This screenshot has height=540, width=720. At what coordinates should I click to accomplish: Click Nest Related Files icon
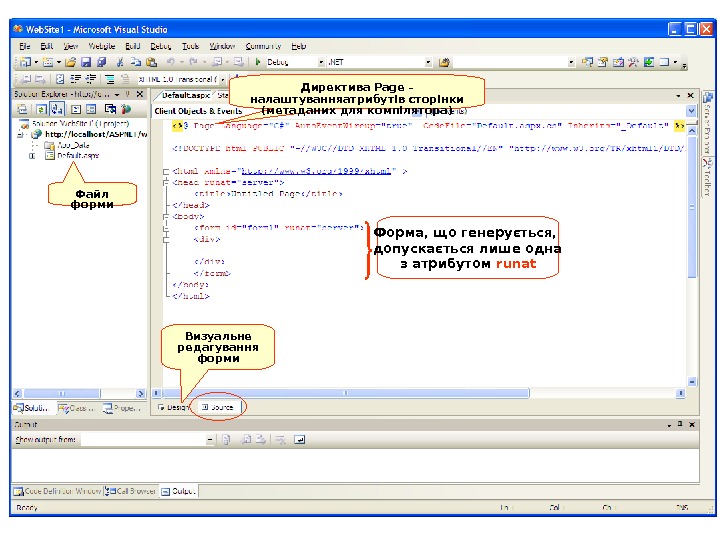coord(56,109)
